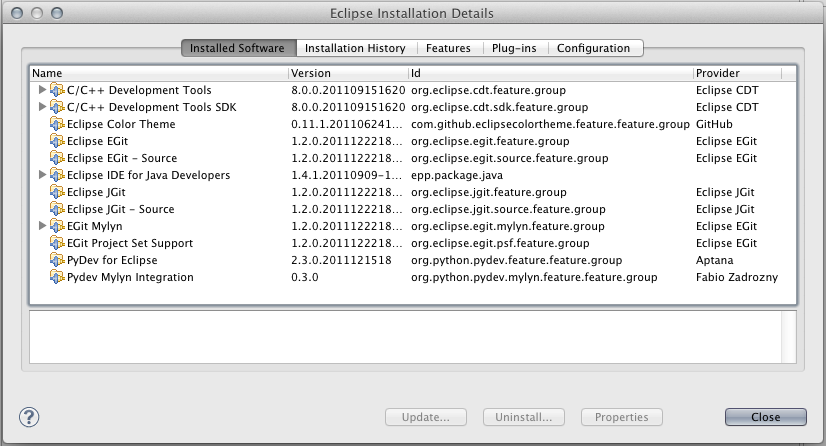Open the help question mark icon
826x446 pixels.
coord(29,417)
